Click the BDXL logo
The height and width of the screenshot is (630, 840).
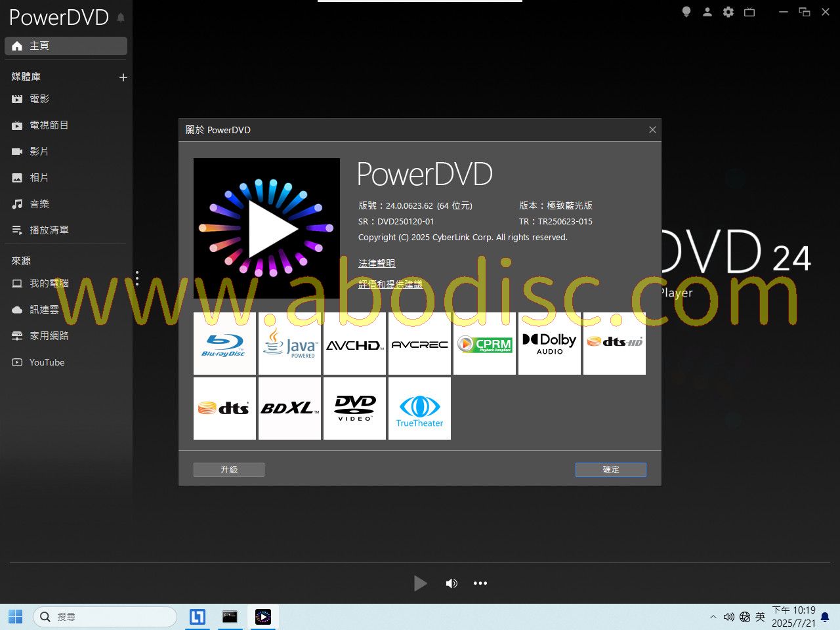tap(289, 408)
